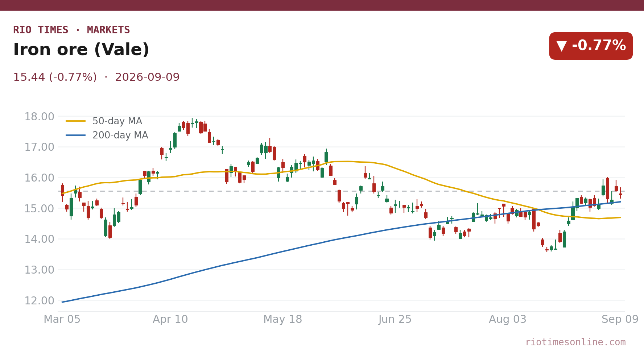Click the 16.00 y-axis label
This screenshot has width=644, height=362.
point(39,178)
